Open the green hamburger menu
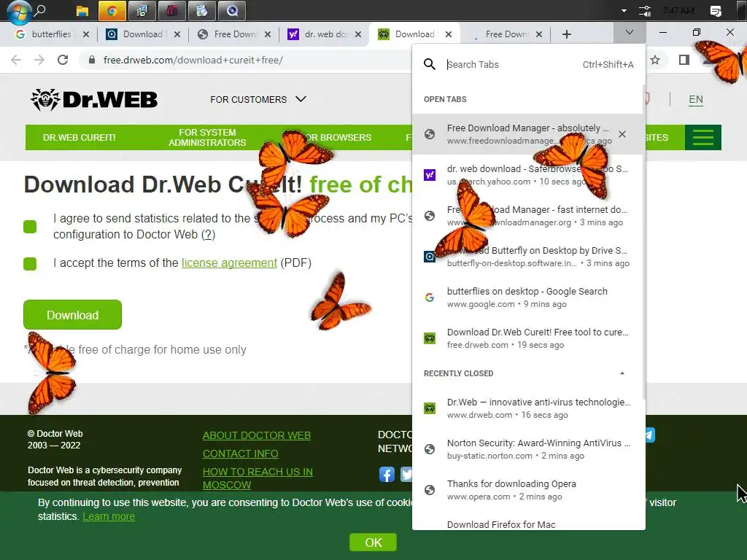The width and height of the screenshot is (747, 560). [x=703, y=138]
